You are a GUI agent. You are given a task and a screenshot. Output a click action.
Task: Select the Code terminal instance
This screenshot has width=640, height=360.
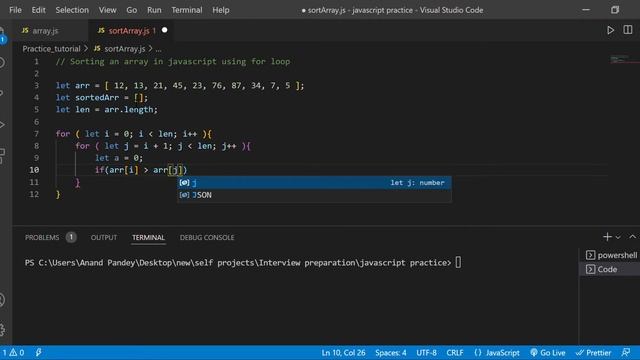tap(611, 269)
